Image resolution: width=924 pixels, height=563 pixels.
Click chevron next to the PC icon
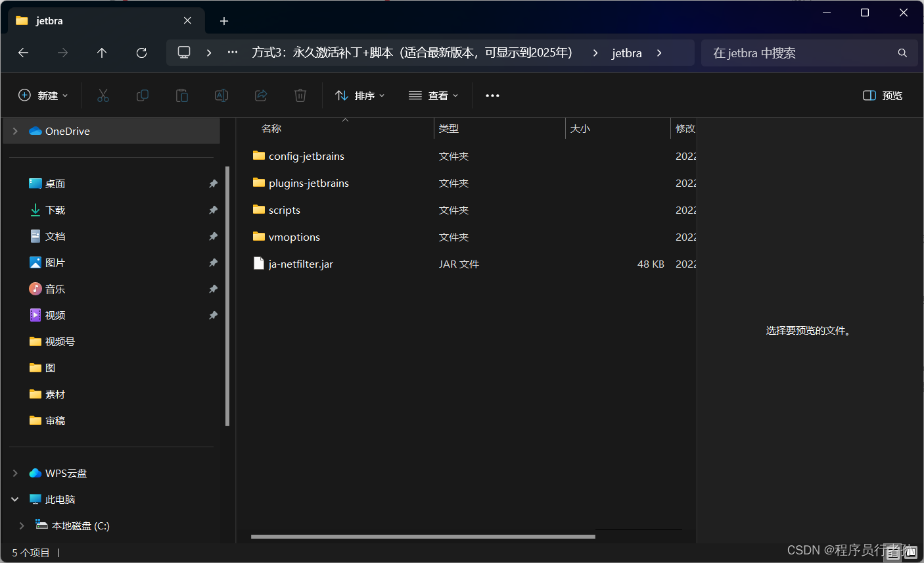(209, 53)
